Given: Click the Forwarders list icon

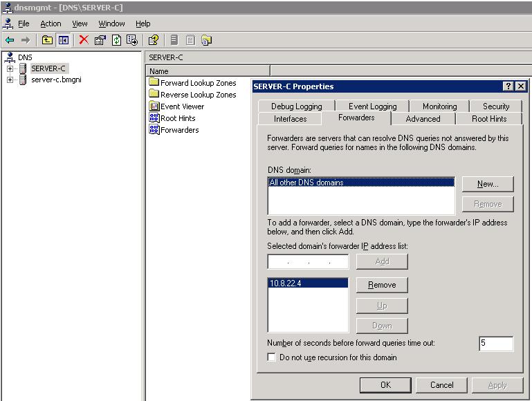Looking at the screenshot, I should coord(154,129).
